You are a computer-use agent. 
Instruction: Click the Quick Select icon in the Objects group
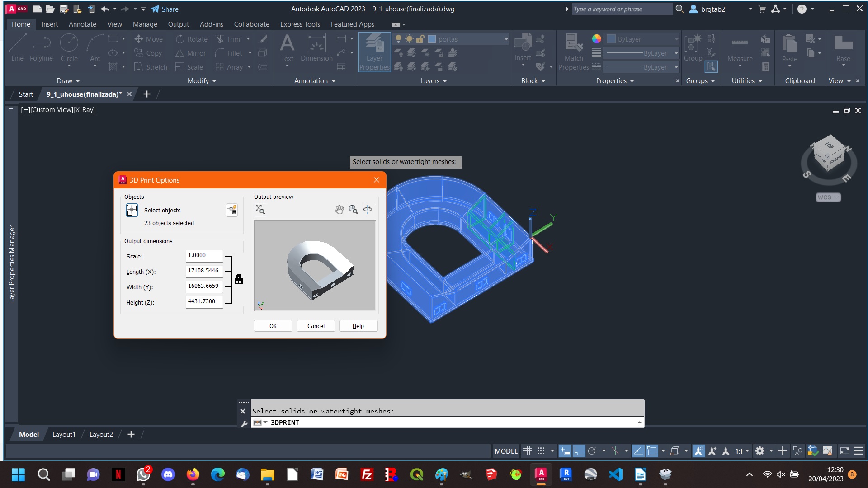[x=232, y=210]
